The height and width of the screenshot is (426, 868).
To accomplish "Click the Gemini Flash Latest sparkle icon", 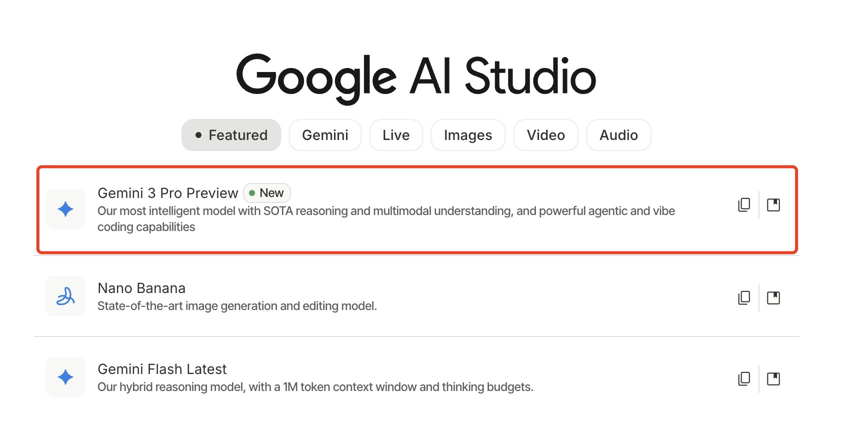I will [65, 377].
